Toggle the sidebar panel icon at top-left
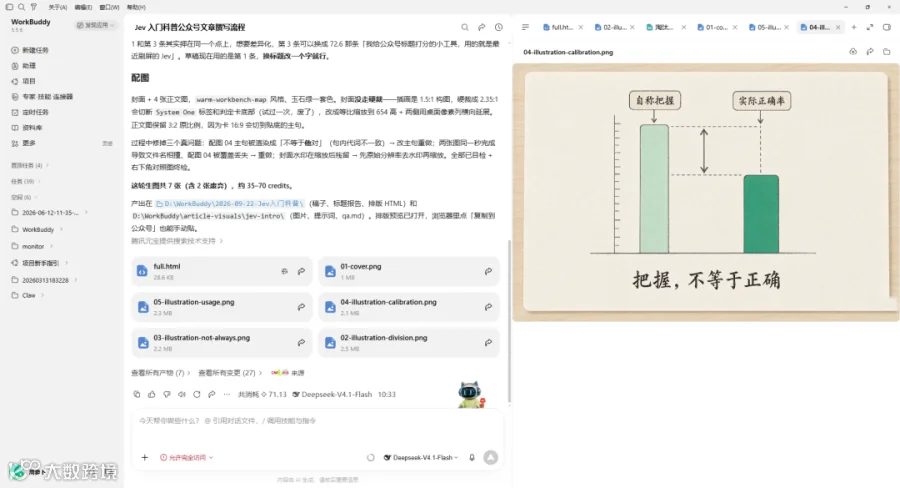The image size is (900, 488). tap(9, 7)
